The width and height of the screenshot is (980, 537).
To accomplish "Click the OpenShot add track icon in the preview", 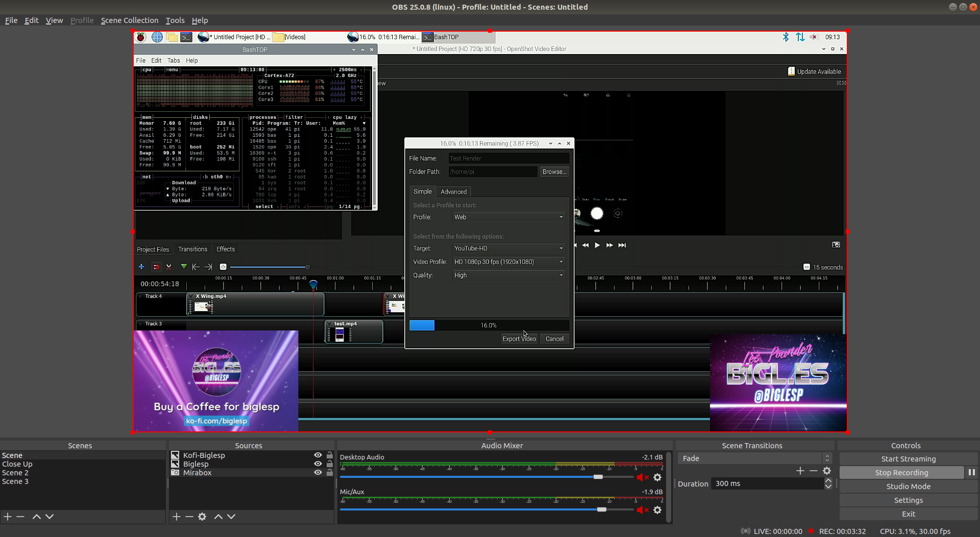I will 141,267.
